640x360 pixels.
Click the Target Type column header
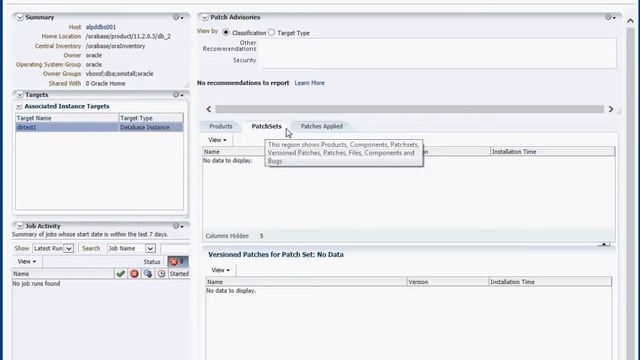(x=151, y=118)
